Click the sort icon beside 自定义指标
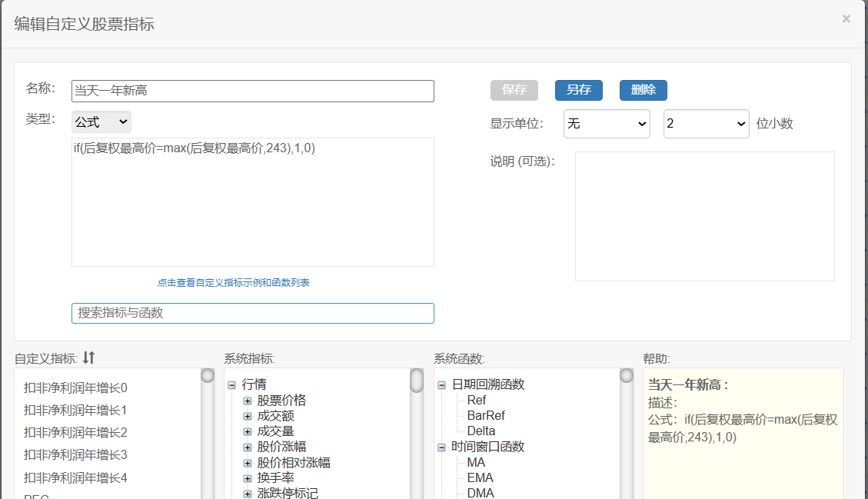The width and height of the screenshot is (868, 499). point(89,358)
